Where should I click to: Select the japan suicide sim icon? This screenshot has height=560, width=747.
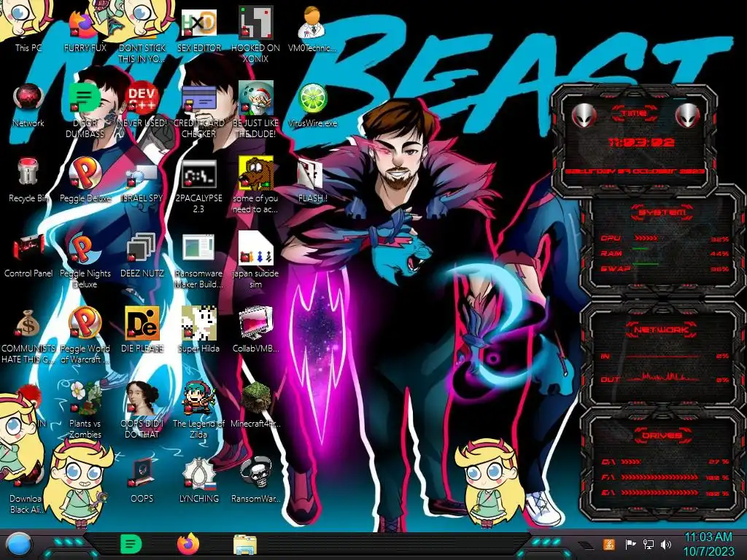pyautogui.click(x=255, y=261)
